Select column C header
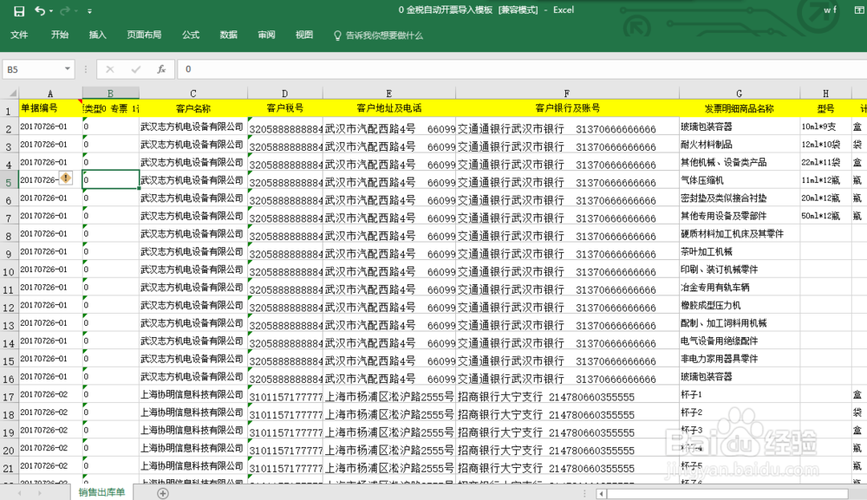The height and width of the screenshot is (500, 867). point(193,93)
